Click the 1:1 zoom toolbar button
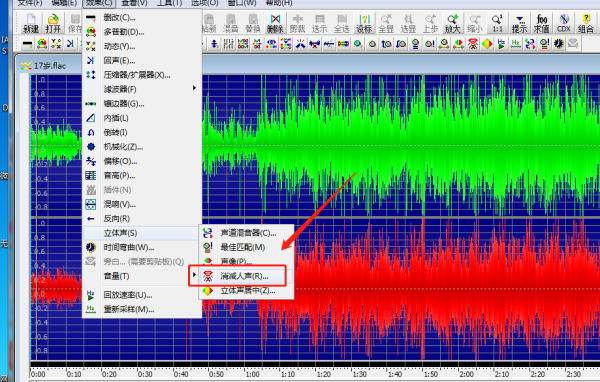The height and width of the screenshot is (382, 600). [x=497, y=23]
